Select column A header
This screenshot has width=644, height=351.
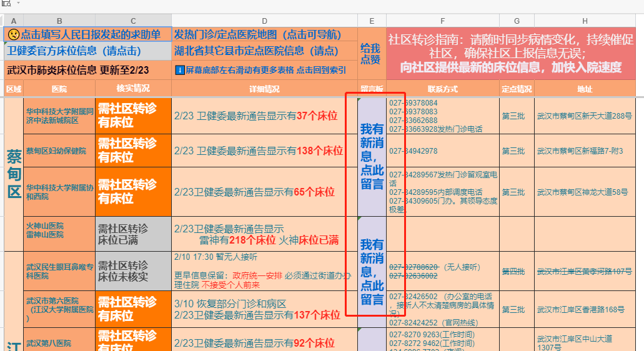14,21
